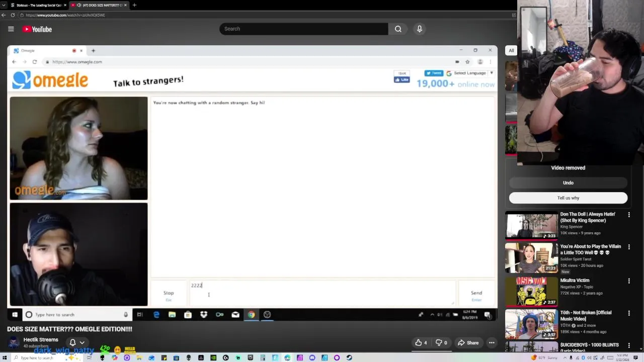The width and height of the screenshot is (644, 362).
Task: Like the video with thumbs up
Action: (x=421, y=343)
